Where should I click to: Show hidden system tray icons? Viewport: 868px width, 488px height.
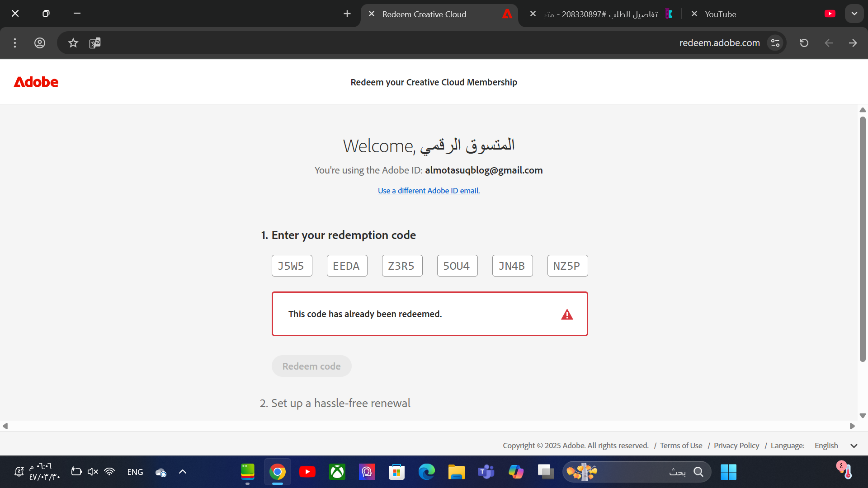183,472
